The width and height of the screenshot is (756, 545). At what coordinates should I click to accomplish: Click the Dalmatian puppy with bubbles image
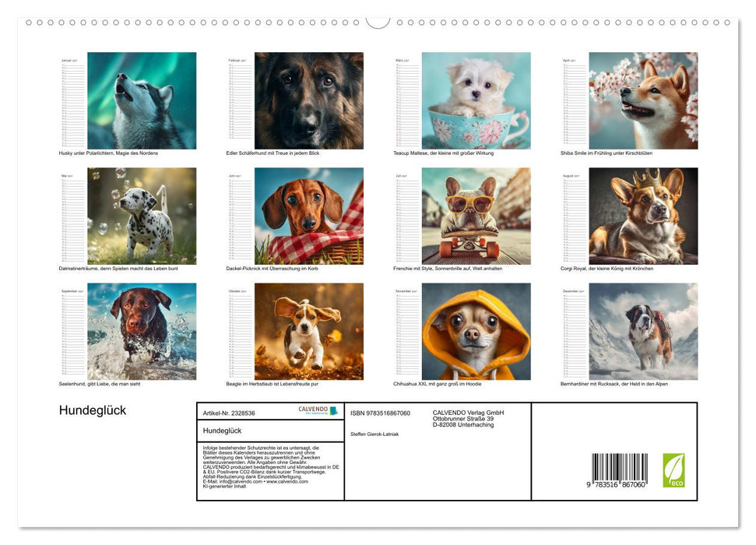142,216
